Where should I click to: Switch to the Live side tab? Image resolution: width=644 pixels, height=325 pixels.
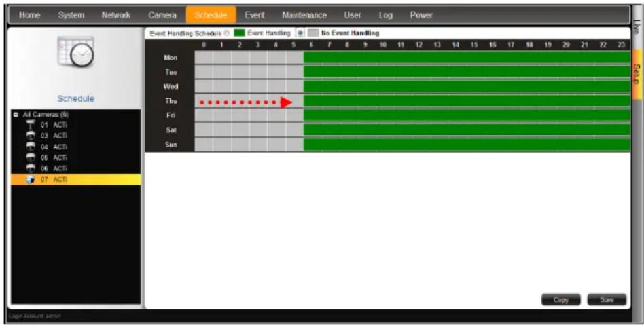(x=637, y=27)
